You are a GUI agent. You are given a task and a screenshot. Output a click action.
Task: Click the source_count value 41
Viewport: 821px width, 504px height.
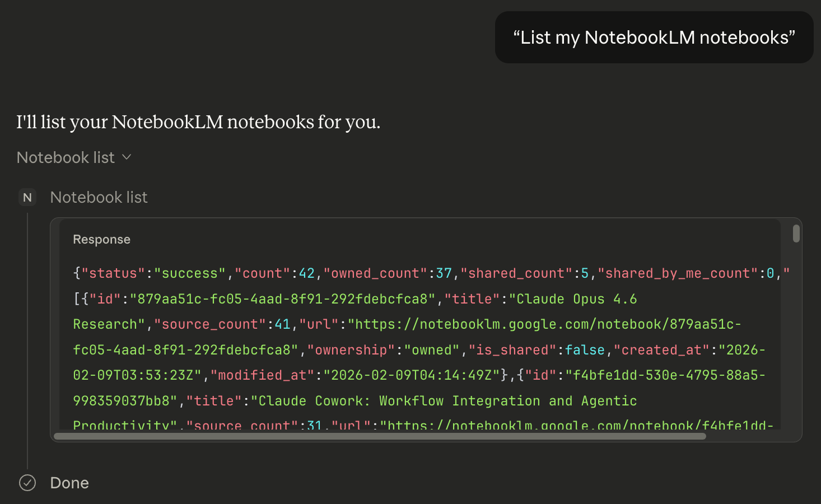click(283, 324)
